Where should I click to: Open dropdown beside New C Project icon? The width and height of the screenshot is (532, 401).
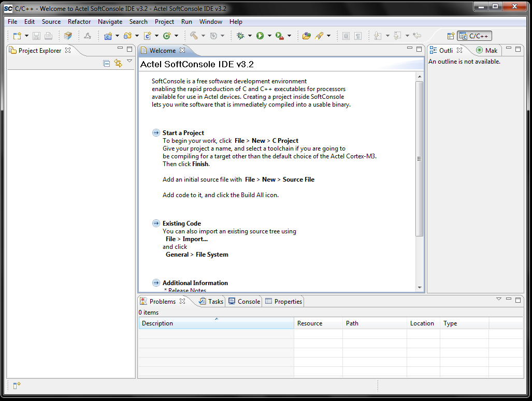(118, 36)
